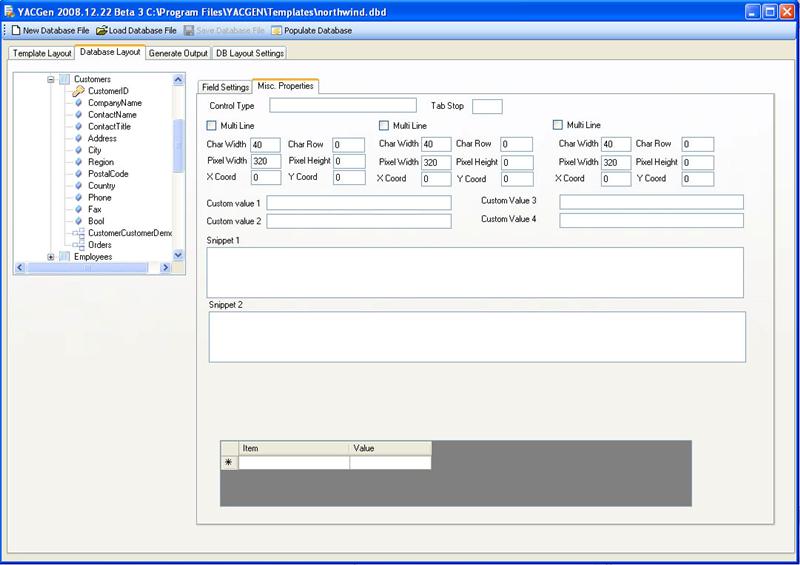Image resolution: width=800 pixels, height=565 pixels.
Task: Click the YACGen application icon in title bar
Action: click(x=9, y=11)
